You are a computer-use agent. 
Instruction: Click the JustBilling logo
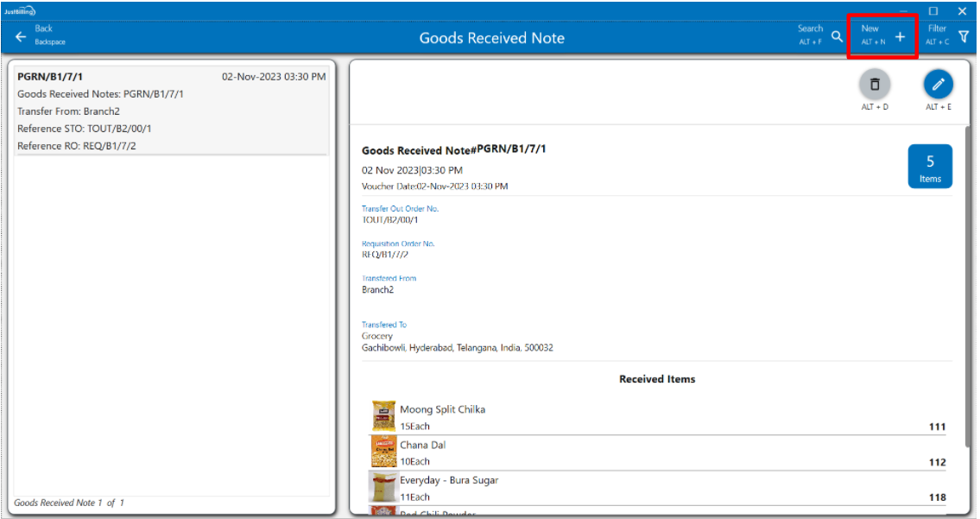coord(19,10)
